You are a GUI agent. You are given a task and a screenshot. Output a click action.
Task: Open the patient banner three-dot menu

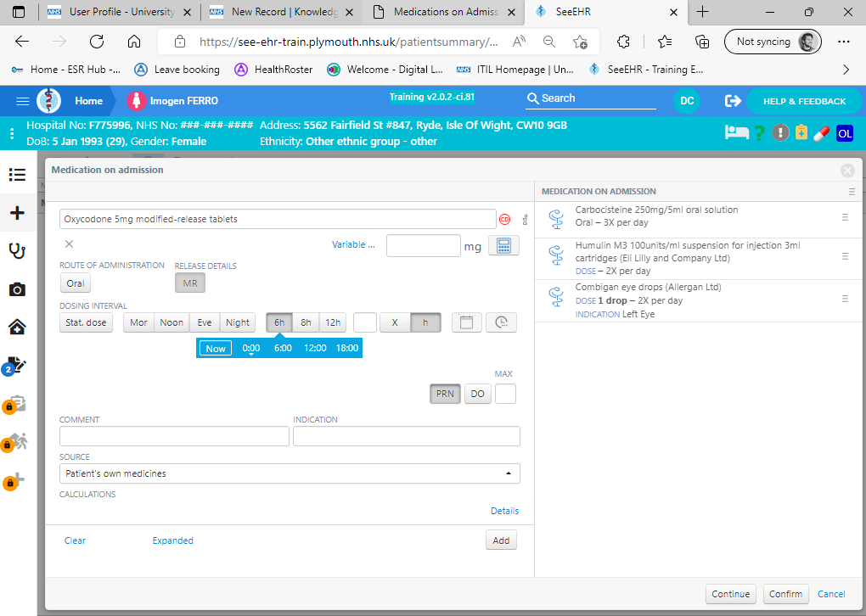12,133
